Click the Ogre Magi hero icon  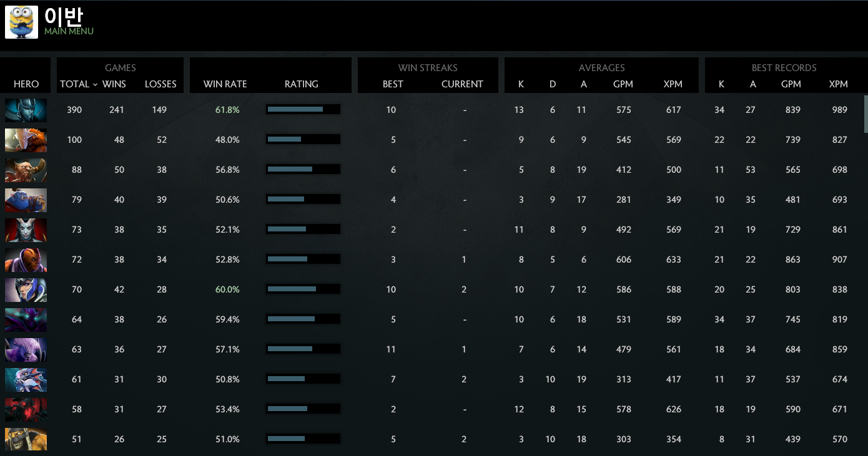[x=26, y=200]
